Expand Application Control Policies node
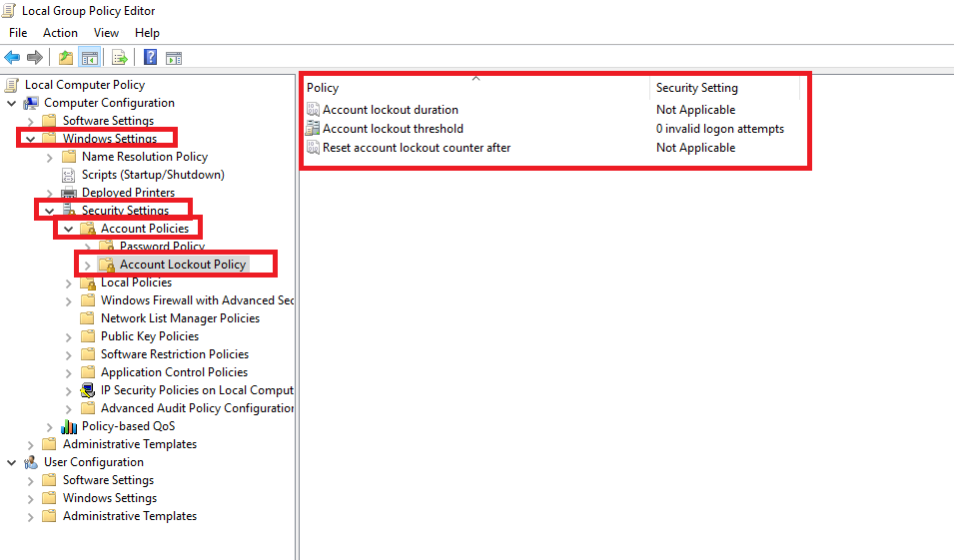The height and width of the screenshot is (560, 954). point(69,372)
